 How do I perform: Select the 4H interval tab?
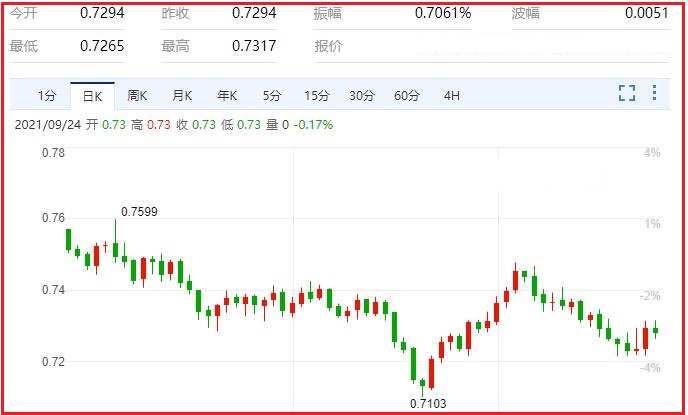click(452, 96)
